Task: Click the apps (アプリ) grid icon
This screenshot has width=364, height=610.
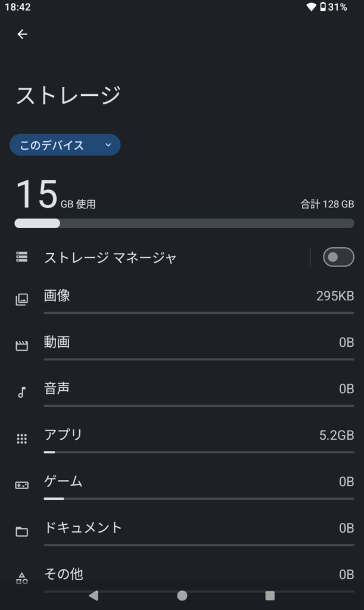Action: coord(22,439)
